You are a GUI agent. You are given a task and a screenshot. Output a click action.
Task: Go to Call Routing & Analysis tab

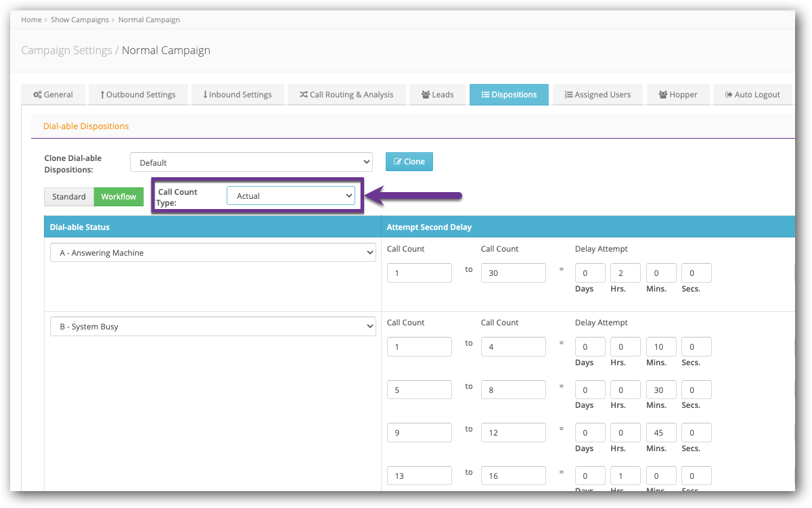(x=346, y=95)
